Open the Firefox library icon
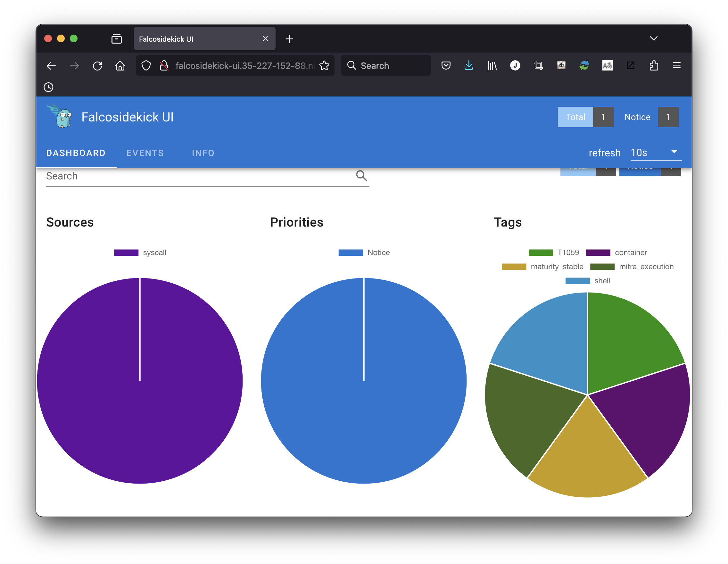 coord(492,66)
